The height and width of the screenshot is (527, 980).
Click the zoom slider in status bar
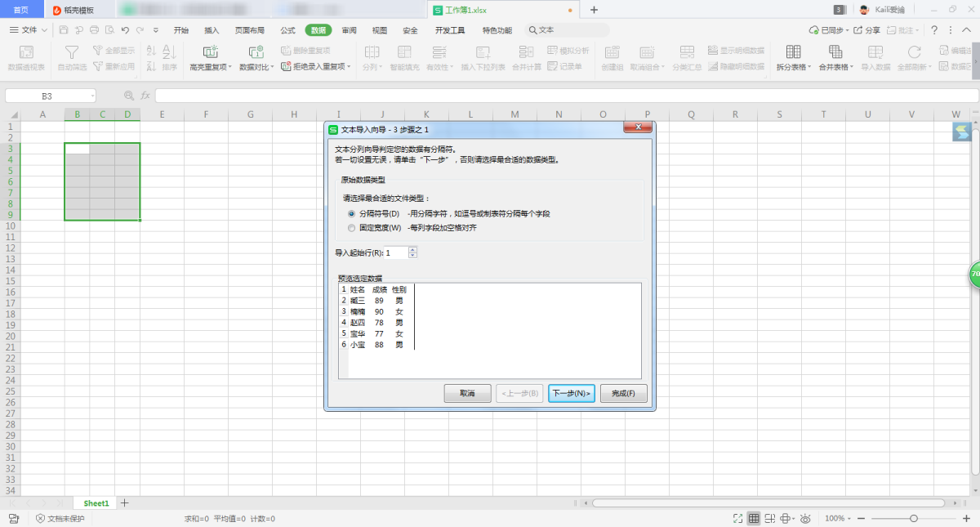coord(913,518)
